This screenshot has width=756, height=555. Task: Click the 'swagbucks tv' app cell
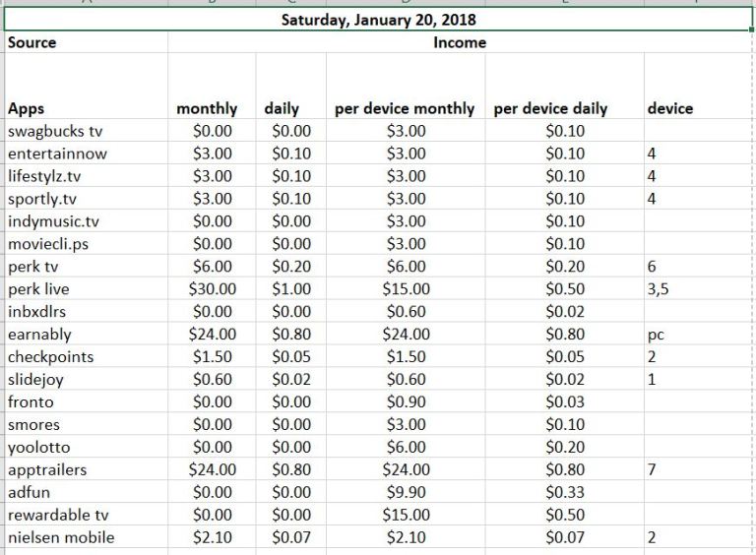[55, 131]
